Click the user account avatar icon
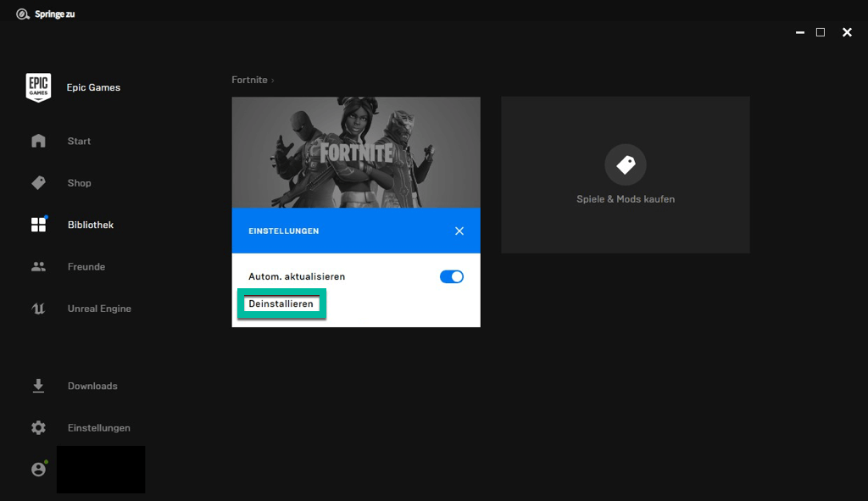 (39, 469)
